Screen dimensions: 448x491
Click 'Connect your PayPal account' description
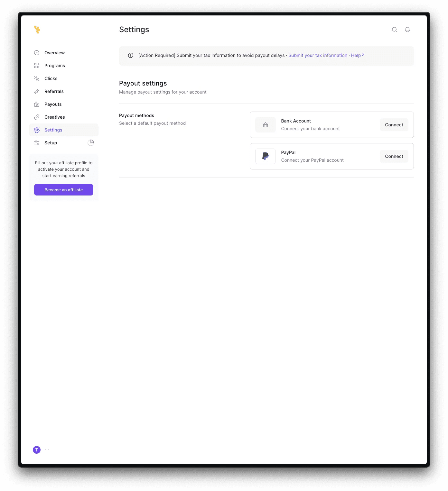coord(312,160)
